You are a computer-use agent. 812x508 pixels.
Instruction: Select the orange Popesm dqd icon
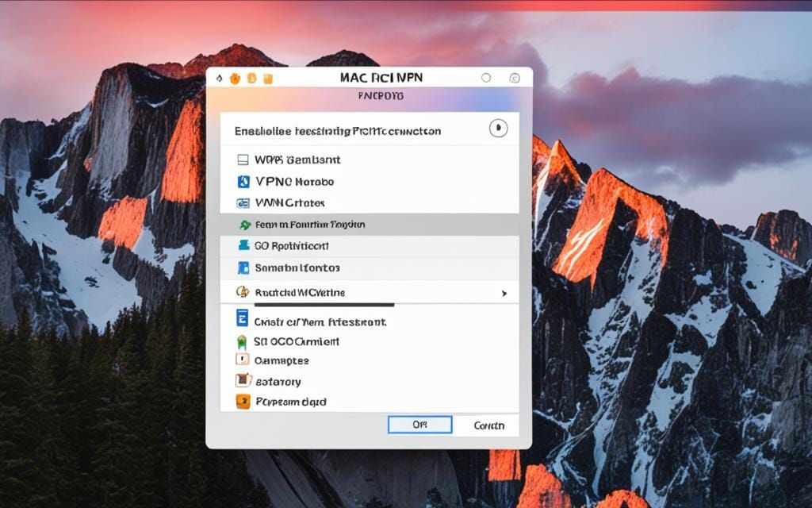coord(241,402)
